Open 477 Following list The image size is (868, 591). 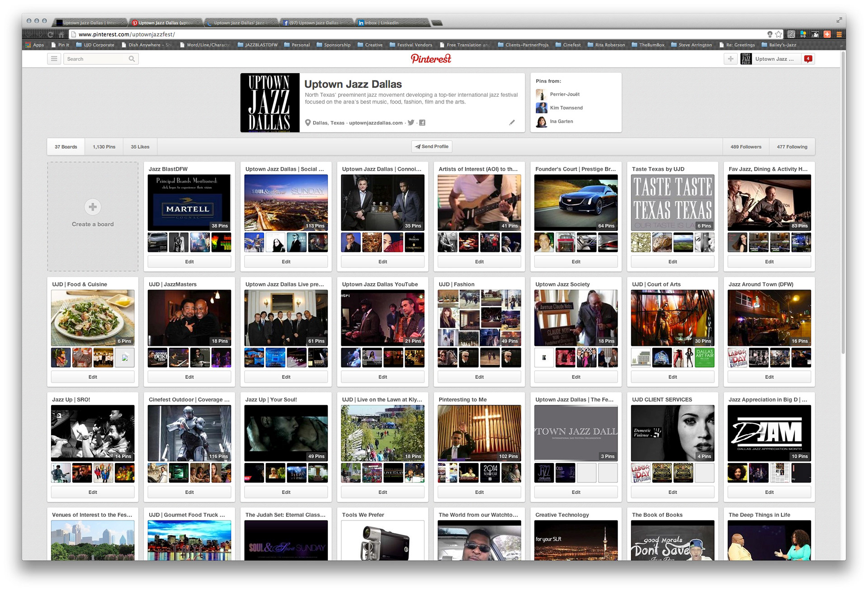[792, 147]
